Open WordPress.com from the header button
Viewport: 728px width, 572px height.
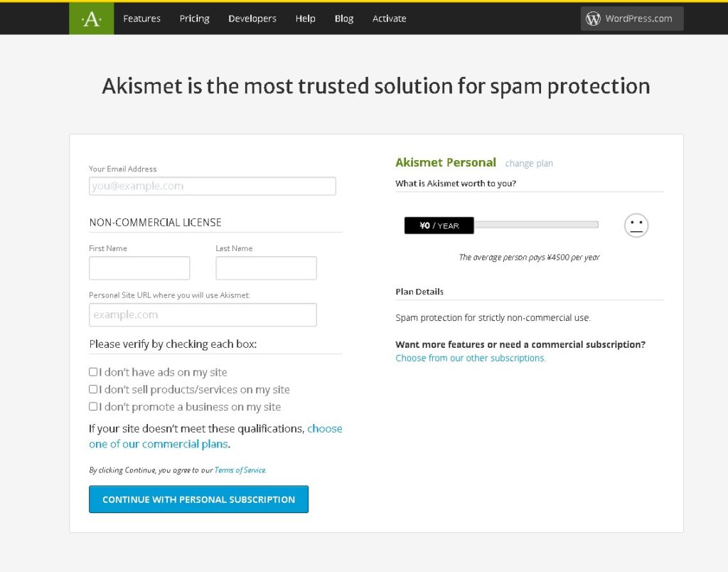(x=631, y=18)
